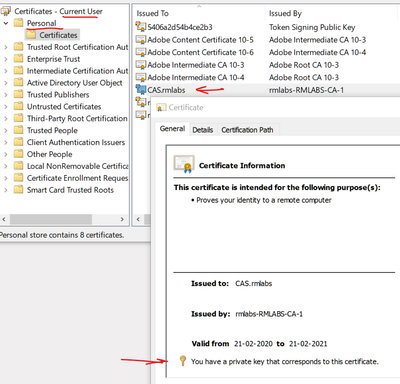Click list pane scrollbar left arrow

pos(138,219)
